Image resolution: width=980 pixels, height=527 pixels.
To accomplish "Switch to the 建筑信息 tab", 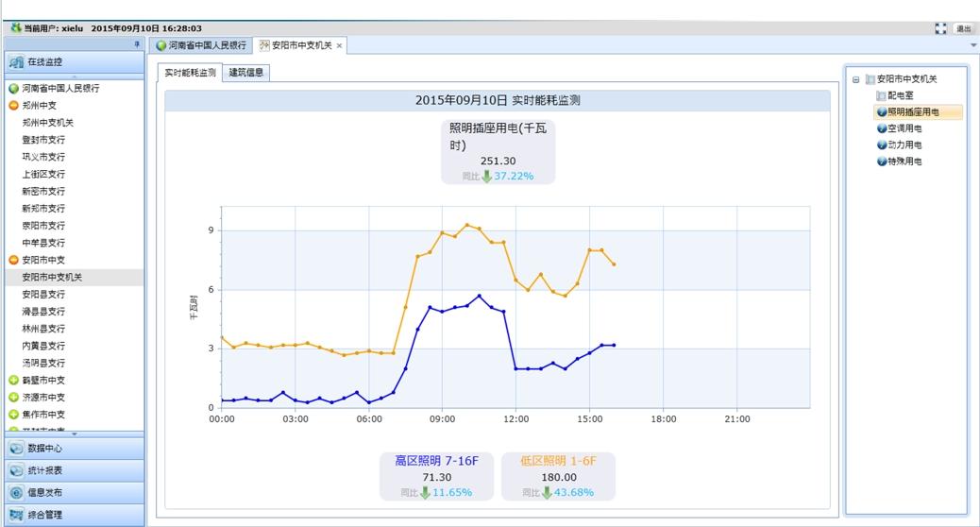I will coord(246,73).
